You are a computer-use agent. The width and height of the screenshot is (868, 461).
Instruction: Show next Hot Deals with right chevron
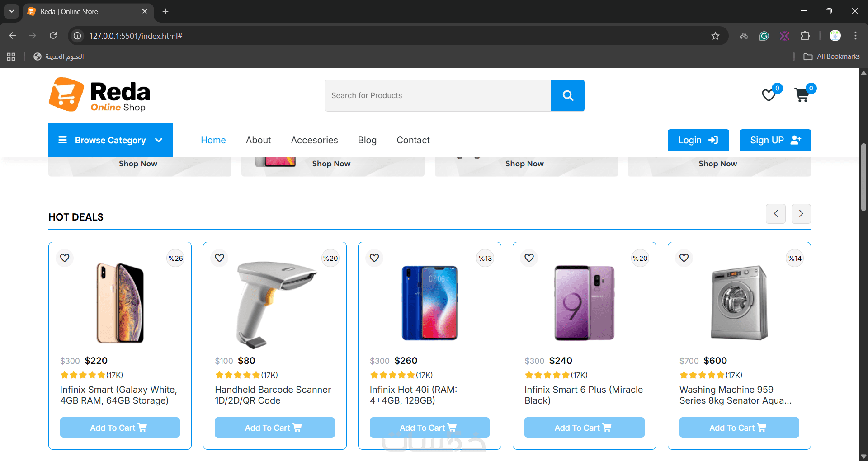[x=801, y=213]
